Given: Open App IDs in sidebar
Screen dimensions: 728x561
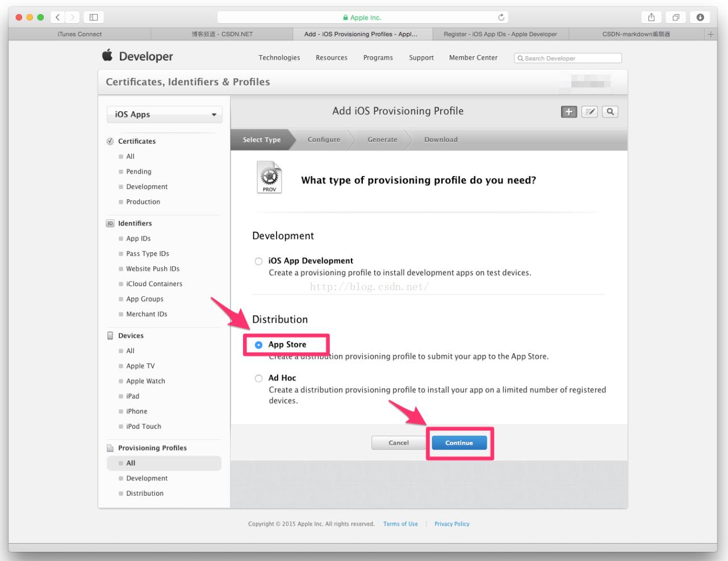Looking at the screenshot, I should point(139,239).
